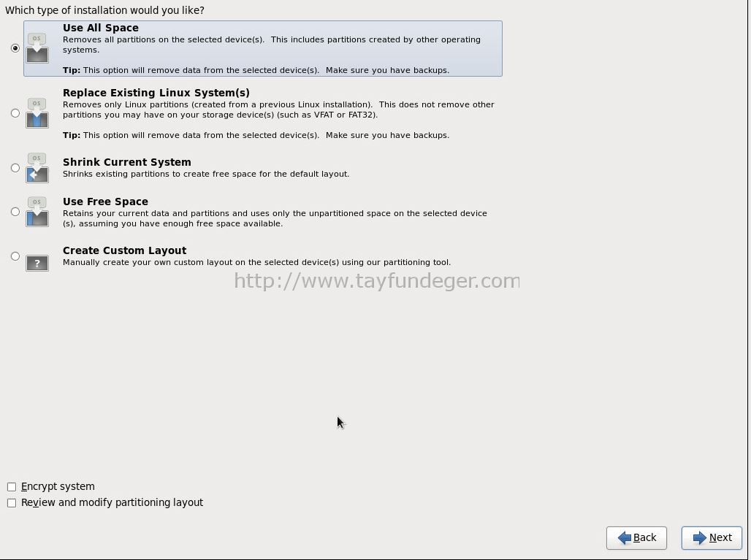Enable the Encrypt system checkbox
Image resolution: width=751 pixels, height=560 pixels.
pos(12,487)
